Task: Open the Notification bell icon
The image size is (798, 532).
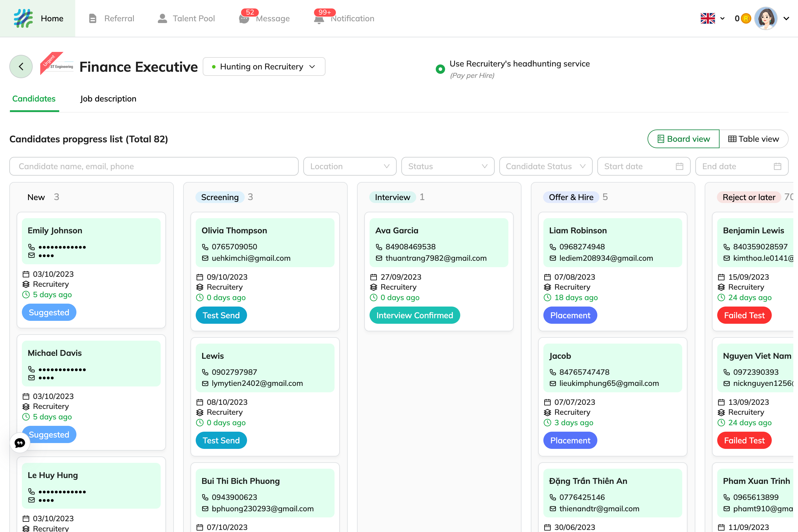Action: pyautogui.click(x=318, y=19)
